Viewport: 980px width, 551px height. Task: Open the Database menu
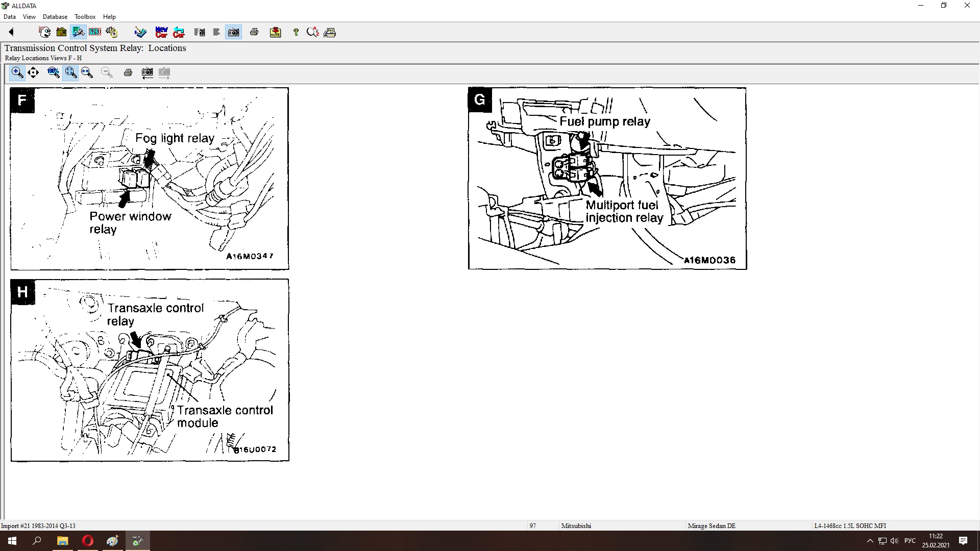55,16
